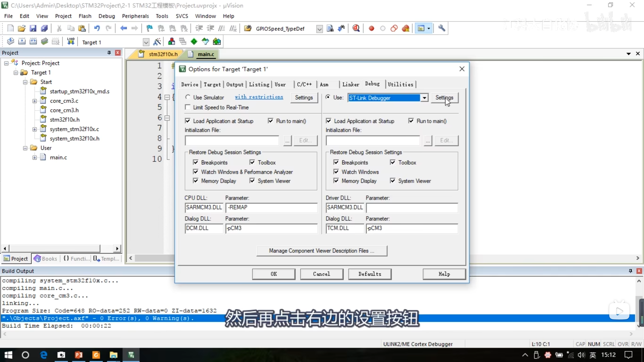
Task: Click the Insert Breakpoint red dot icon
Action: [x=371, y=28]
